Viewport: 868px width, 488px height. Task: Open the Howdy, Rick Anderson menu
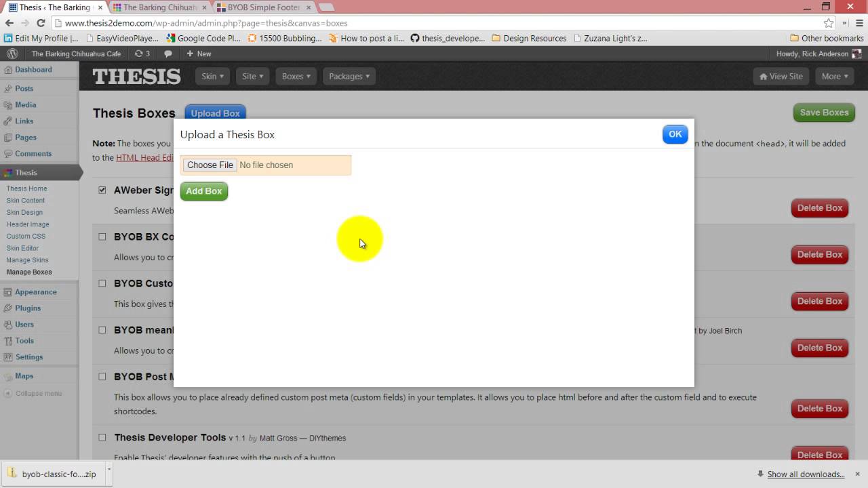[x=818, y=54]
